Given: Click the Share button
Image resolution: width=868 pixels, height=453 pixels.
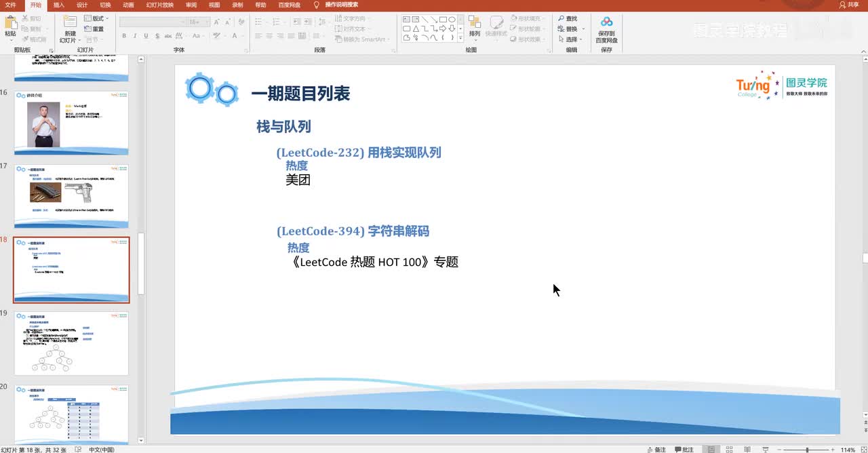Looking at the screenshot, I should click(x=849, y=5).
